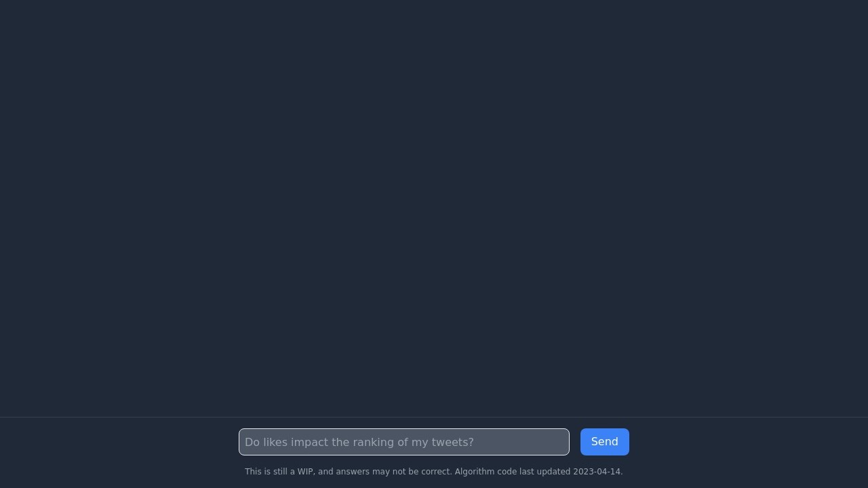This screenshot has height=488, width=868.
Task: Click the blank dark conversation pane
Action: pos(434,208)
